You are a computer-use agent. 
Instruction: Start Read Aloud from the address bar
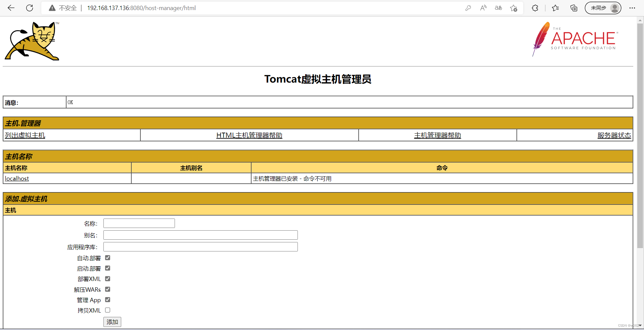[x=483, y=8]
